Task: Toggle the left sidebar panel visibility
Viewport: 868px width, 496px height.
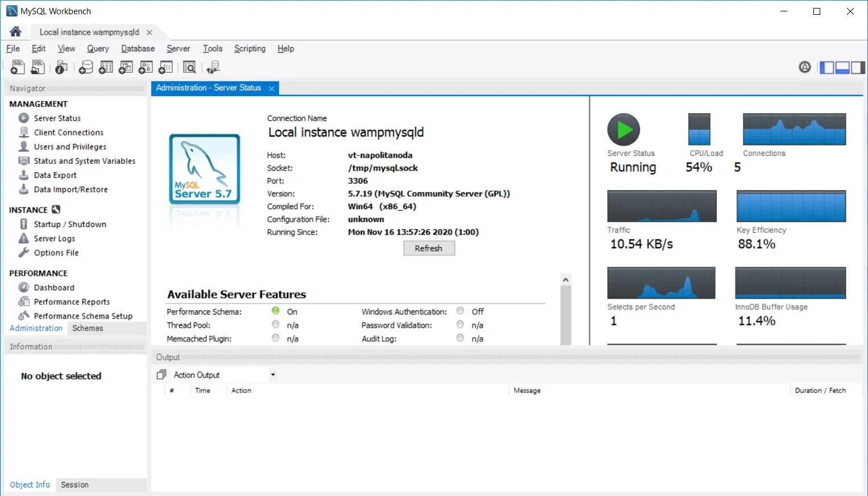Action: click(827, 68)
